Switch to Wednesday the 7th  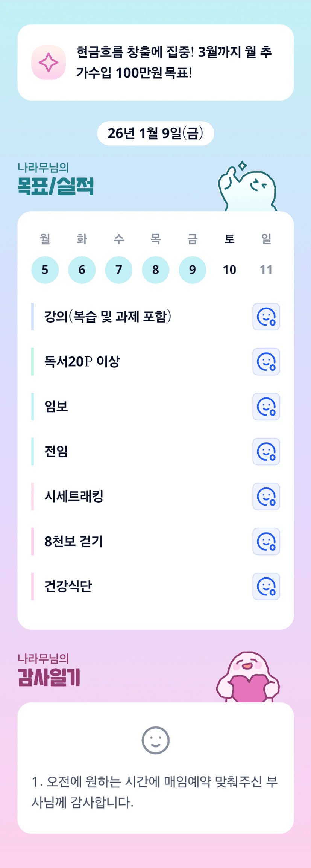click(119, 270)
